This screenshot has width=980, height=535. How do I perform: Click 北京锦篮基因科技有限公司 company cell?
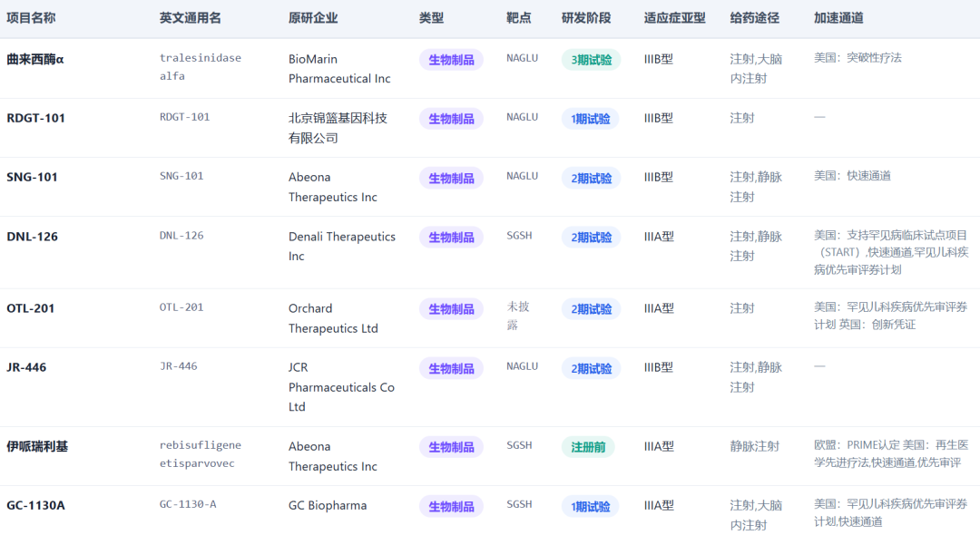(x=338, y=128)
